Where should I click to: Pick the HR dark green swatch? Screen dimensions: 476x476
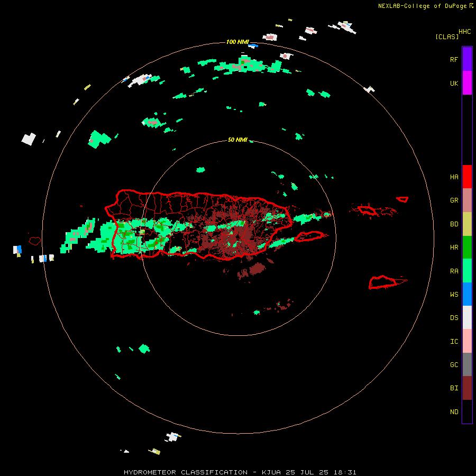[467, 248]
